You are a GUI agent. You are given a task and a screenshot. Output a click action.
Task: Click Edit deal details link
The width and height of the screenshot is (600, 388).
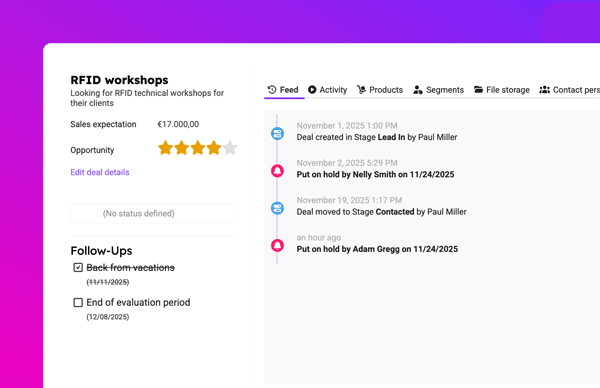point(100,172)
